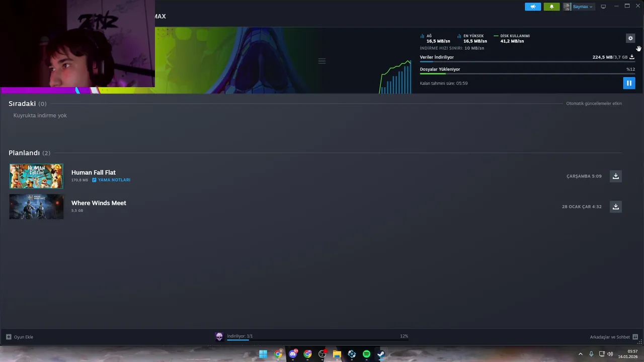Click İndirme Hızı Sınırı 10 MB/sn label
644x362 pixels.
(452, 48)
